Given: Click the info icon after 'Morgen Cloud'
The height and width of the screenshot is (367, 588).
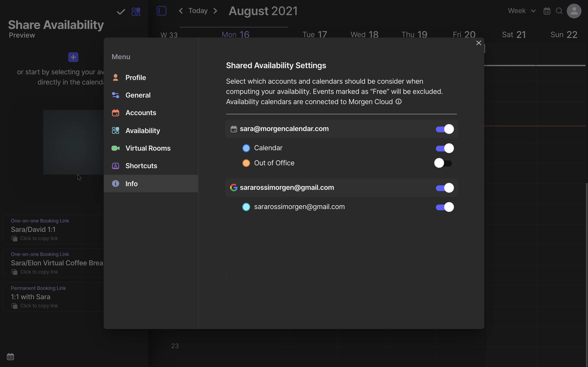Looking at the screenshot, I should tap(398, 101).
